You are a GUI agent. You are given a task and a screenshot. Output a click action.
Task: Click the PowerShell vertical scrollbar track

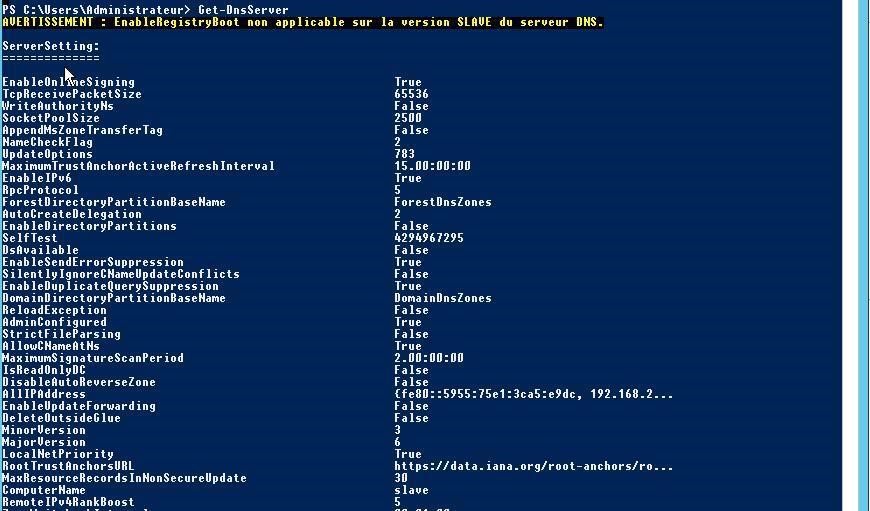tap(850, 255)
